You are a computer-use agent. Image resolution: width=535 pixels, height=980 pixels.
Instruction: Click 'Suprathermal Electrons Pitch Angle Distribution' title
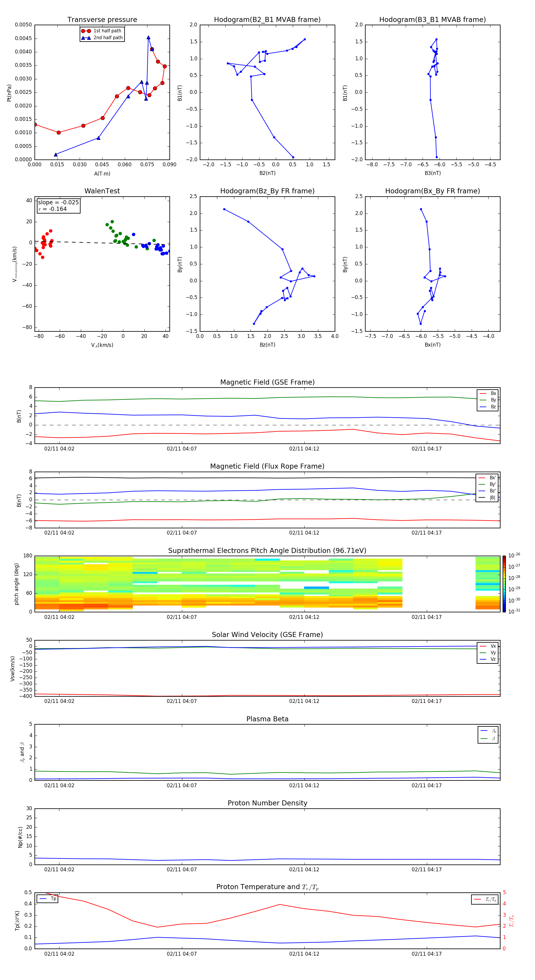coord(267,551)
